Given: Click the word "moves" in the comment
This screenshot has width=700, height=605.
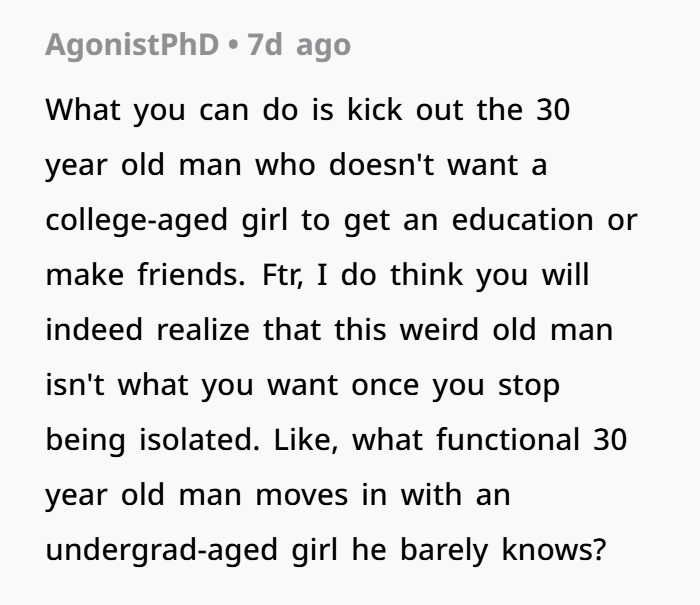Looking at the screenshot, I should click(x=321, y=495).
